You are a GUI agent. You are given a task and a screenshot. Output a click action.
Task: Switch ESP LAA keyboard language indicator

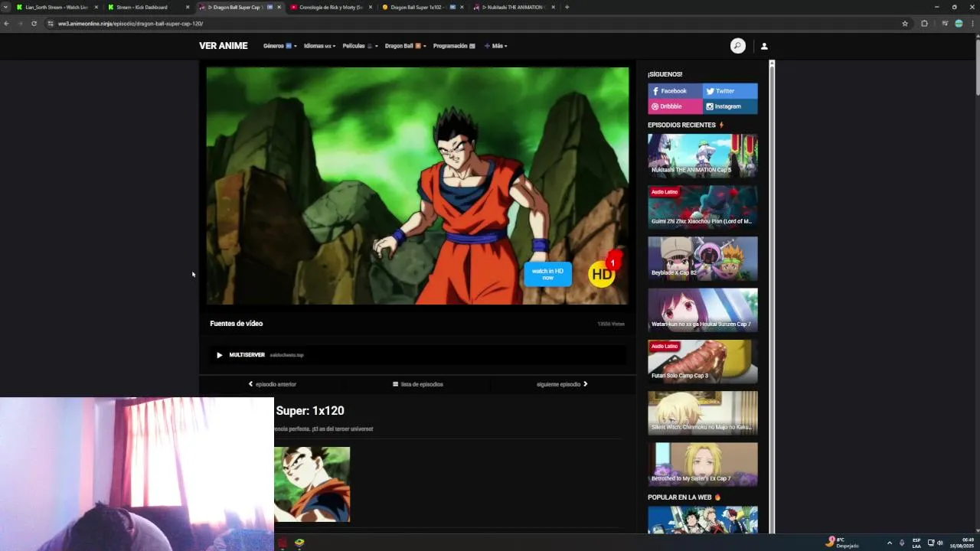coord(916,543)
